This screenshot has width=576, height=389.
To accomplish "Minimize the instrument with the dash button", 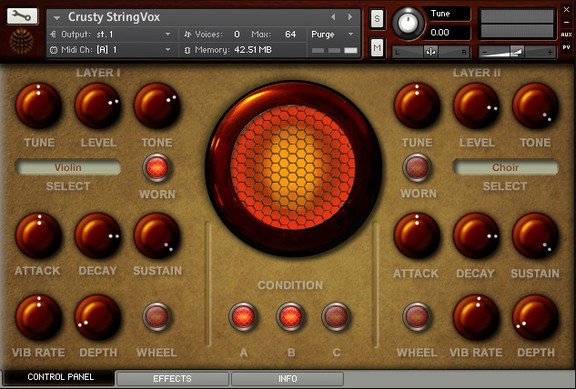I will click(x=566, y=22).
